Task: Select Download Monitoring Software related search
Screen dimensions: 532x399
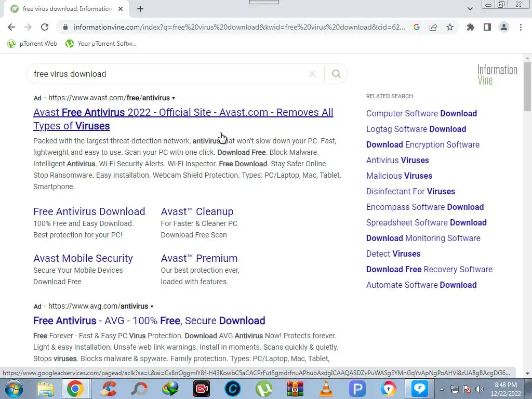Action: point(423,238)
